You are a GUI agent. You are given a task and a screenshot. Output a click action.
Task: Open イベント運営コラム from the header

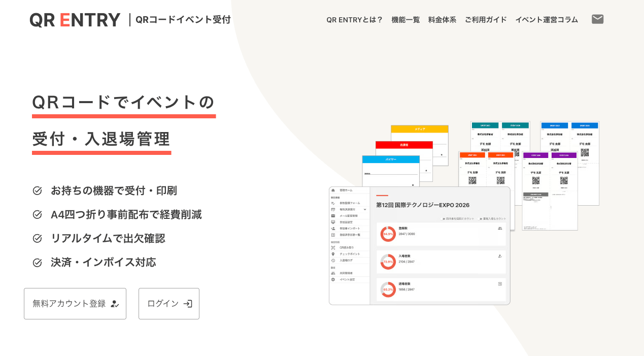coord(547,20)
